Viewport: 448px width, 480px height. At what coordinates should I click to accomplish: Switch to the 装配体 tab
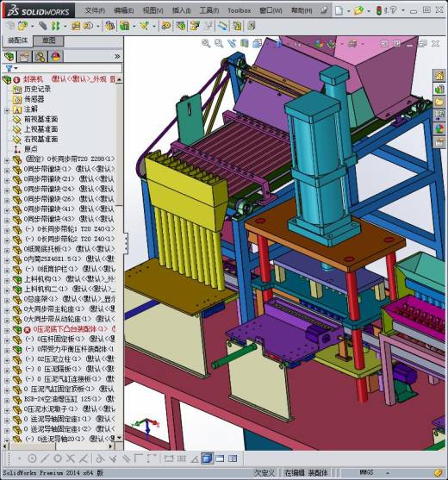(x=18, y=41)
